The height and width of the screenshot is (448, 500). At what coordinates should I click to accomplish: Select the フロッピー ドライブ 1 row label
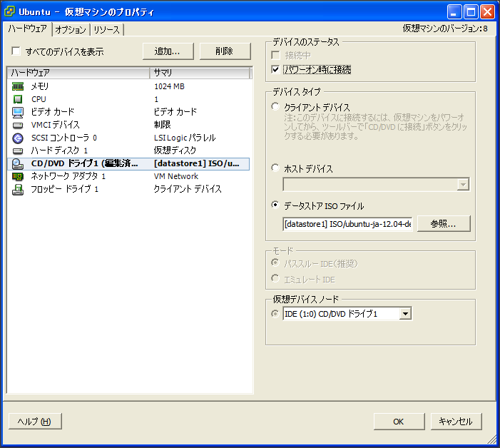click(x=64, y=189)
